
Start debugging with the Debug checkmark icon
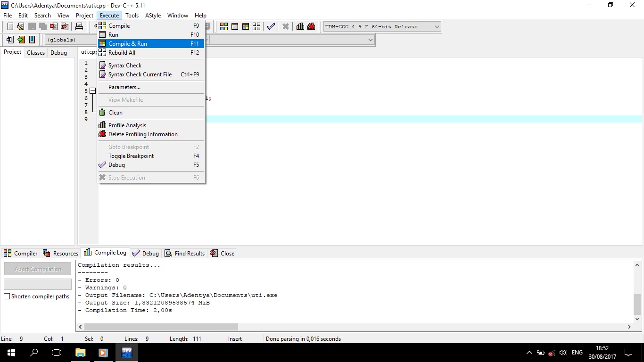tap(271, 26)
